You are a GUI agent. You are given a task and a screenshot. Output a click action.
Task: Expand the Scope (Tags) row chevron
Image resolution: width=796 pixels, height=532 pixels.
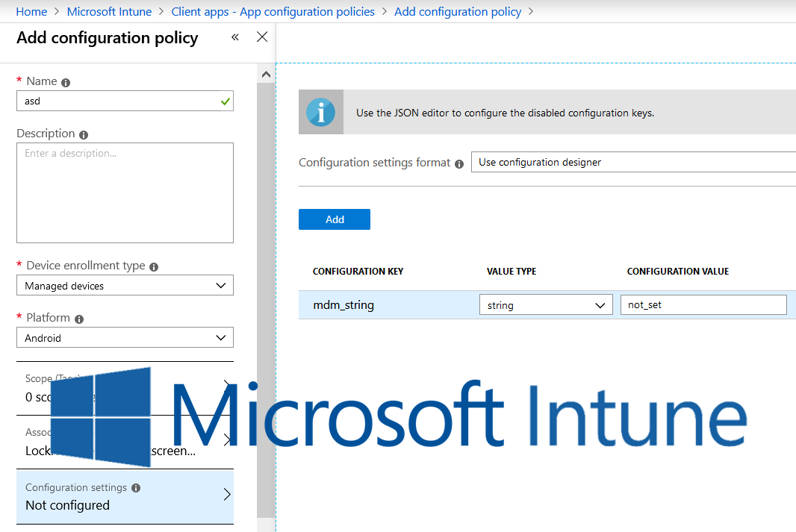[227, 385]
